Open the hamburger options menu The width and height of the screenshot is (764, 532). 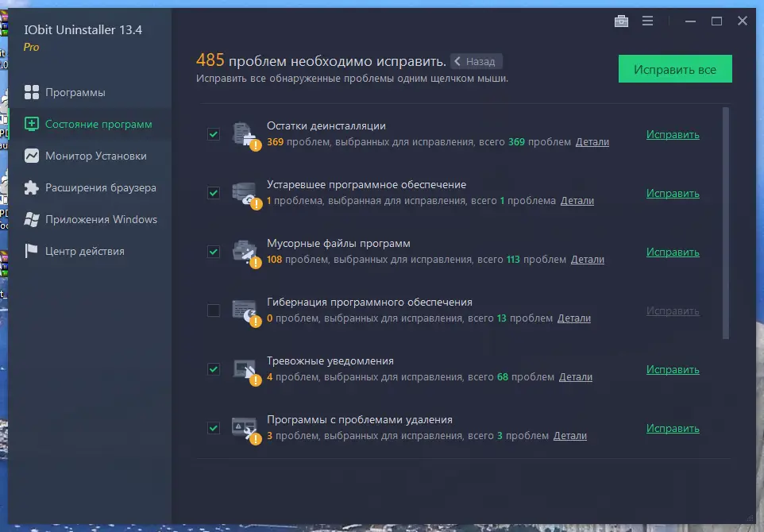[647, 21]
